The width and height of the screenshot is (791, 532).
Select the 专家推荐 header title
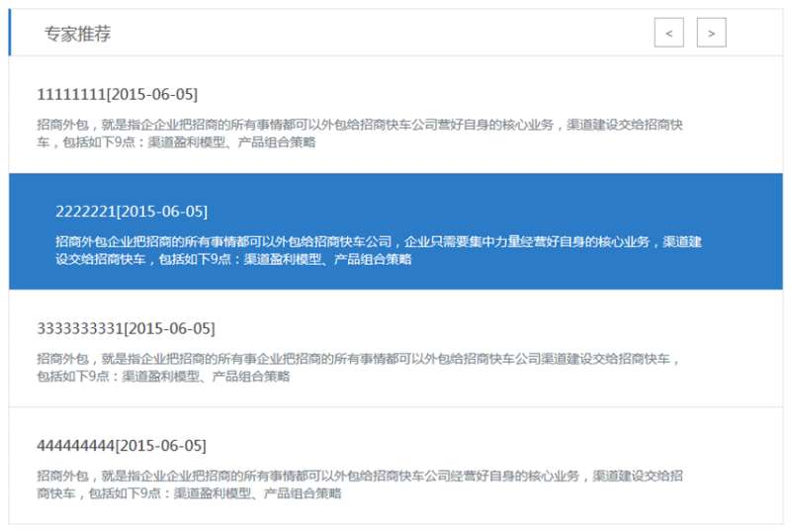tap(77, 34)
